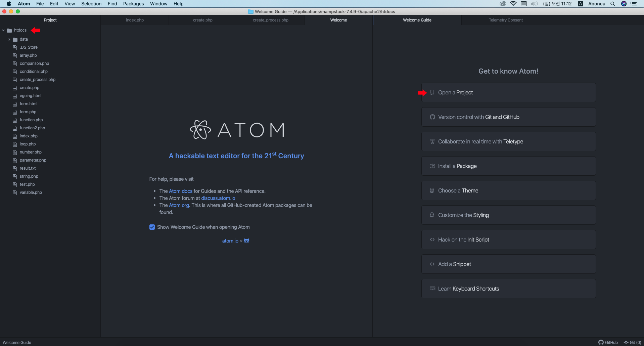Open egoing.html in the tree
Viewport: 644px width, 346px height.
click(x=30, y=96)
